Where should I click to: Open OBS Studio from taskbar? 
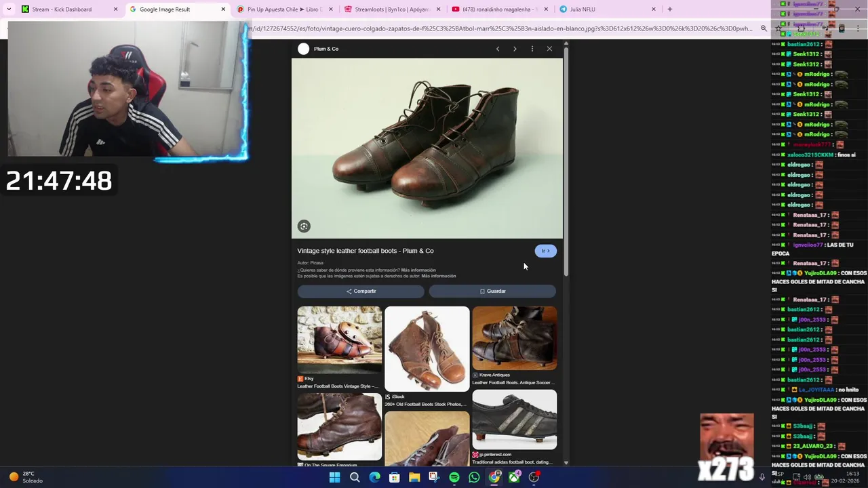point(534,477)
